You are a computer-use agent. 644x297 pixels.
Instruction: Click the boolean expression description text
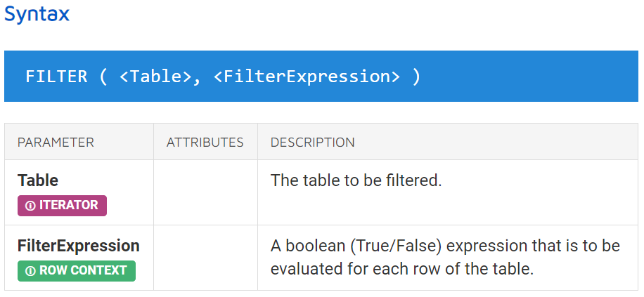(x=445, y=258)
